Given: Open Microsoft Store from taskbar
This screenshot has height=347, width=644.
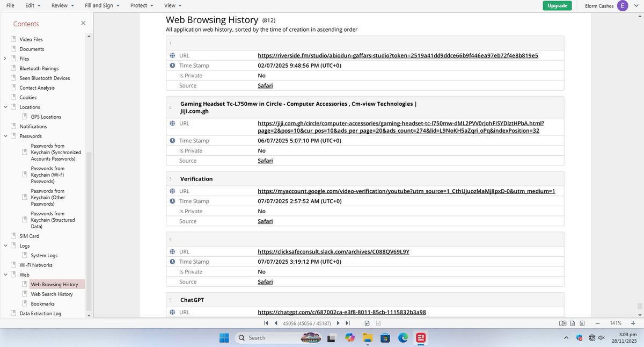Looking at the screenshot, I should pyautogui.click(x=385, y=337).
